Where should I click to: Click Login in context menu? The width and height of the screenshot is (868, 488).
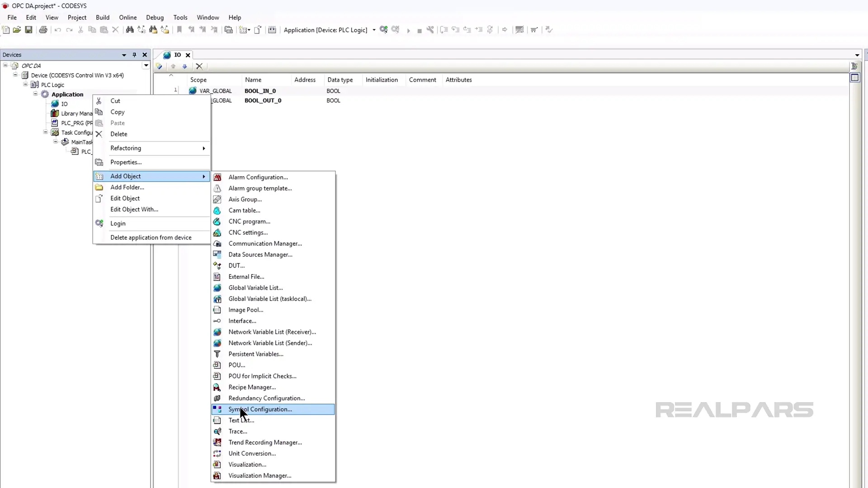[x=151, y=224]
